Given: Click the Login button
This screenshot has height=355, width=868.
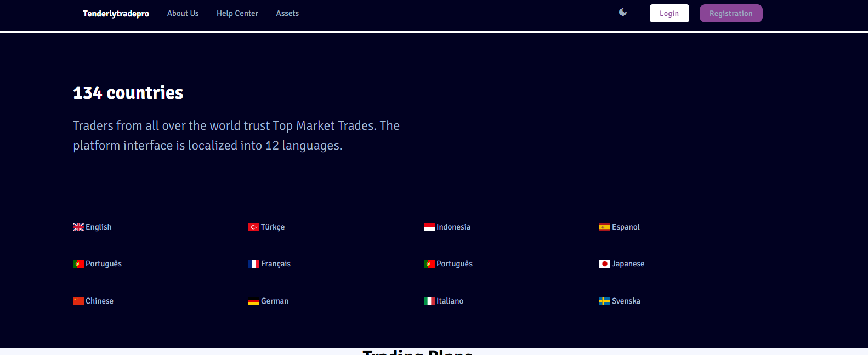Looking at the screenshot, I should coord(669,14).
